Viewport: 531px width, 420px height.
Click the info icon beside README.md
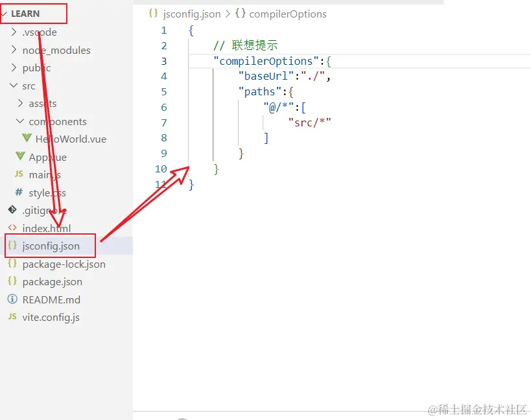pyautogui.click(x=12, y=299)
